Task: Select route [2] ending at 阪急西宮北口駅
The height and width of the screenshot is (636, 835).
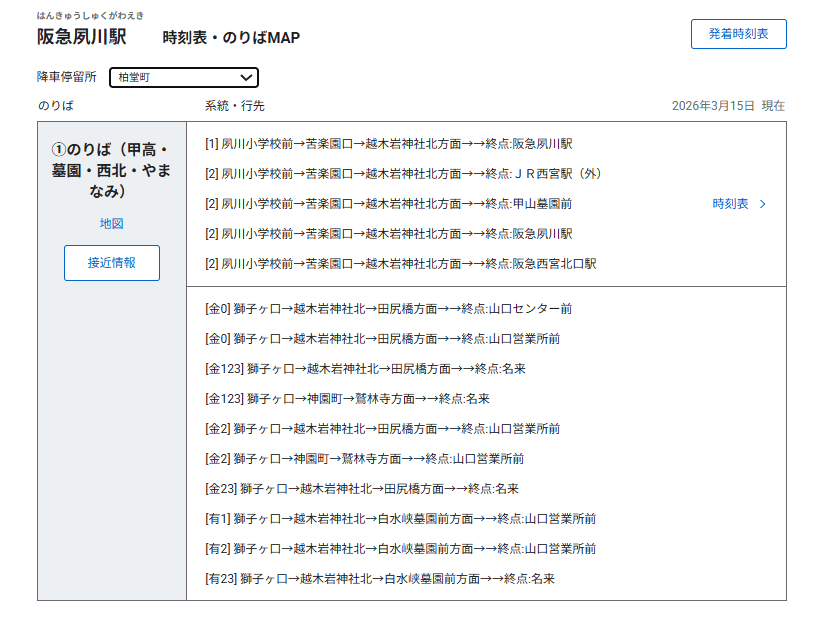Action: (400, 264)
